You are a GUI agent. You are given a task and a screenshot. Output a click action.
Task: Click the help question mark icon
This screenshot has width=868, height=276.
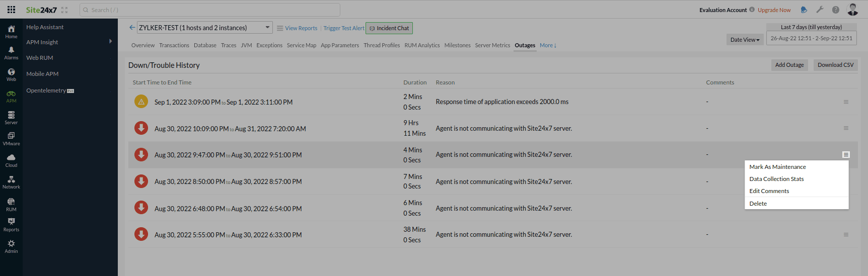coord(836,10)
